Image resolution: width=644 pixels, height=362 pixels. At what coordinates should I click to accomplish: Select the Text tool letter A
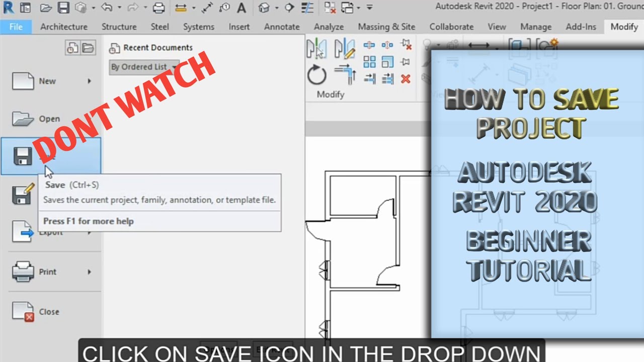[x=242, y=8]
